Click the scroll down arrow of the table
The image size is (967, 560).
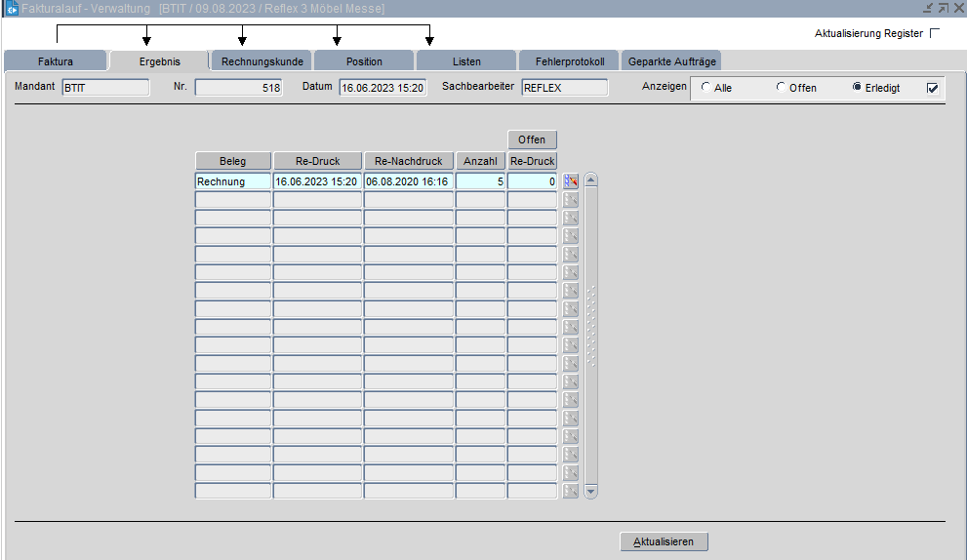coord(590,491)
